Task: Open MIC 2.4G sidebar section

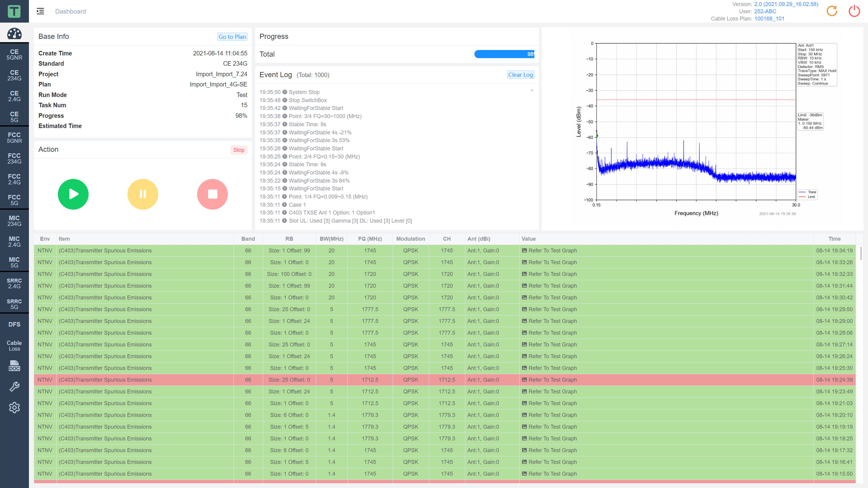Action: pos(14,242)
